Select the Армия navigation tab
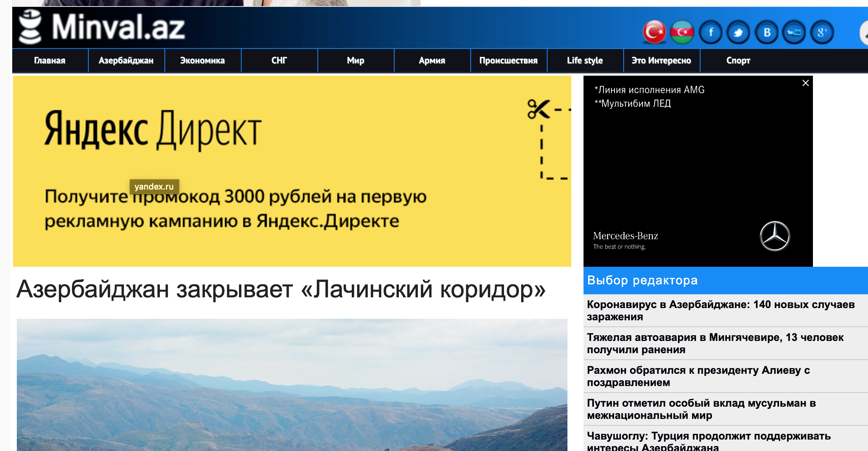 pyautogui.click(x=432, y=60)
